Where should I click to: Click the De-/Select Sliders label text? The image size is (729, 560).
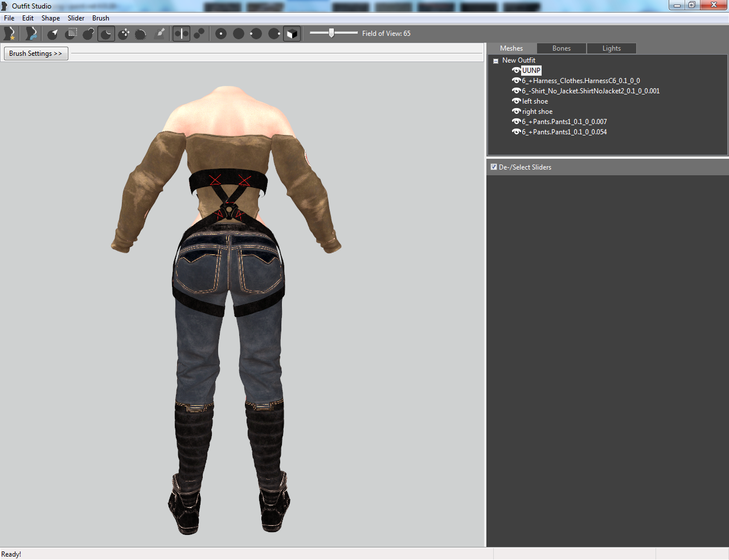tap(525, 167)
